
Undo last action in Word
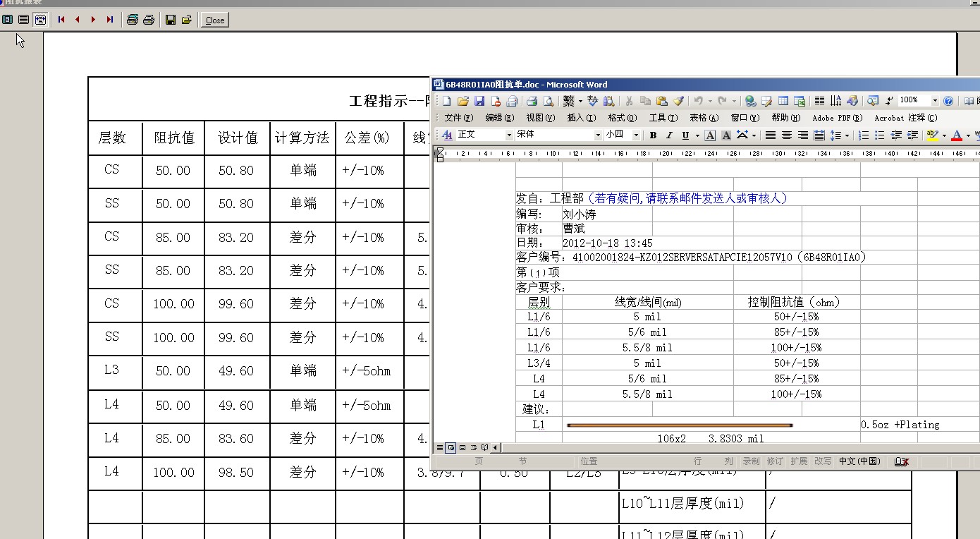(697, 101)
